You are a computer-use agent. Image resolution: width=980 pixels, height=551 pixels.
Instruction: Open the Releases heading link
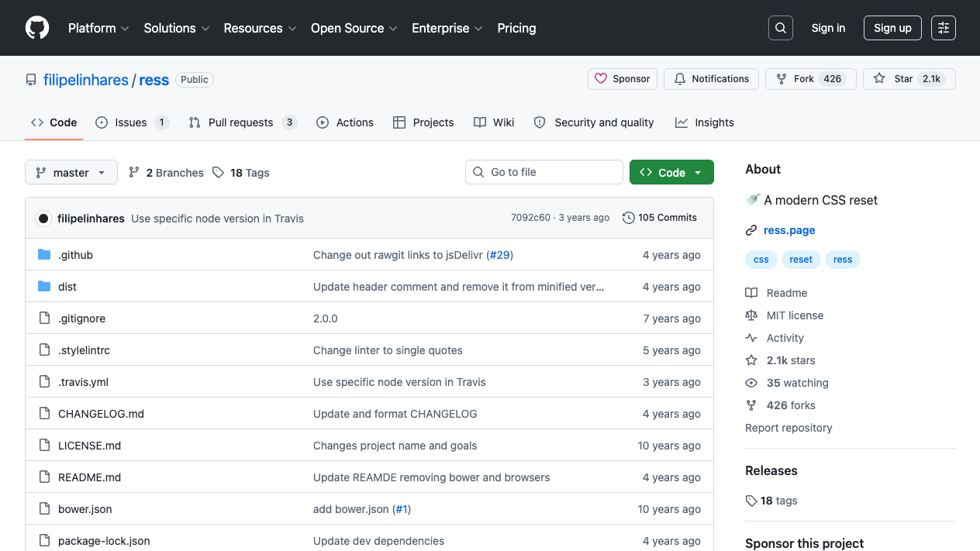[x=771, y=470]
